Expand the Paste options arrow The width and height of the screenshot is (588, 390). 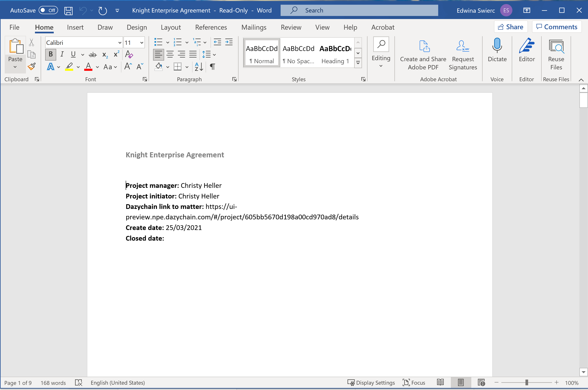point(15,67)
